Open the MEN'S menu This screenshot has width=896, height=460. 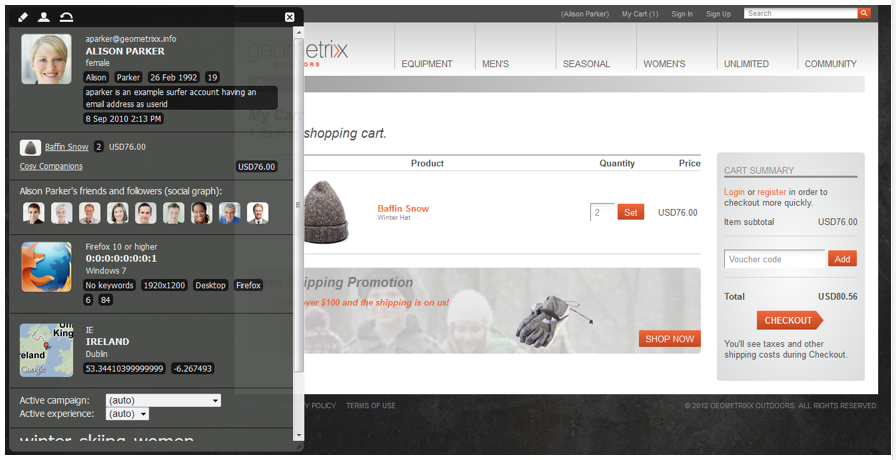(x=495, y=64)
